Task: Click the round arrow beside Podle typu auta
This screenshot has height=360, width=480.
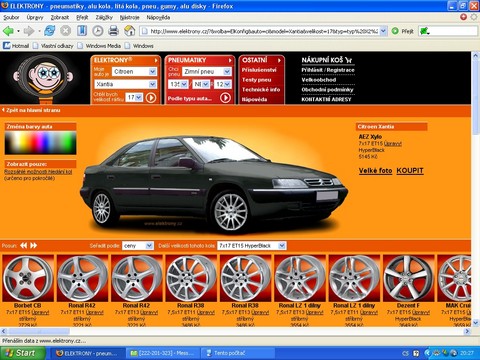Action: click(225, 98)
